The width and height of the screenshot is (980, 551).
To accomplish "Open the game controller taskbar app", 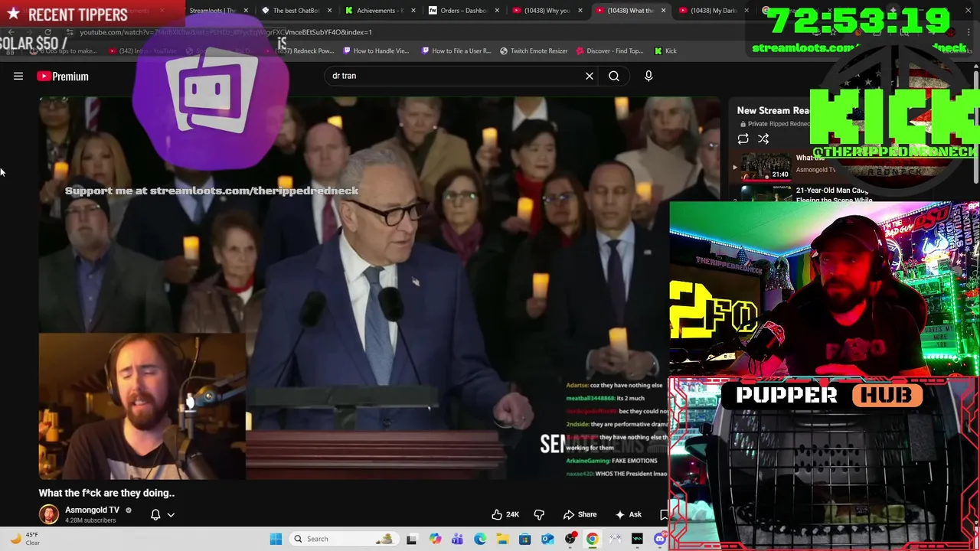I will tap(615, 539).
